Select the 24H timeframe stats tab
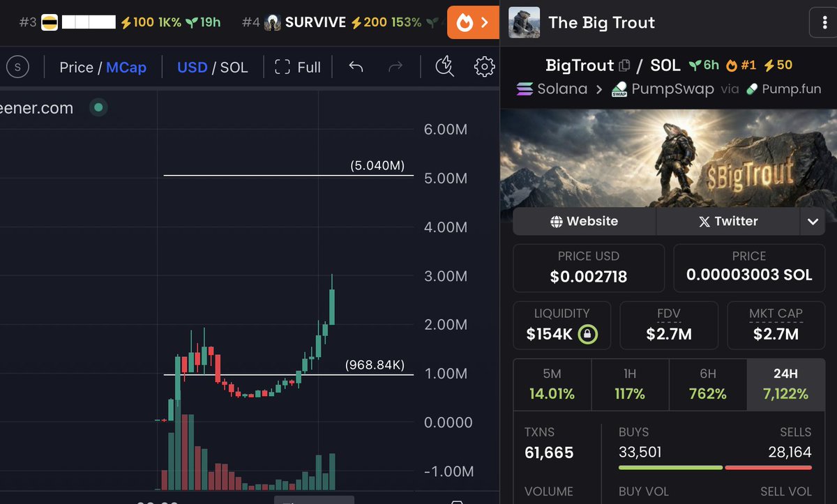Image resolution: width=837 pixels, height=504 pixels. pos(786,385)
